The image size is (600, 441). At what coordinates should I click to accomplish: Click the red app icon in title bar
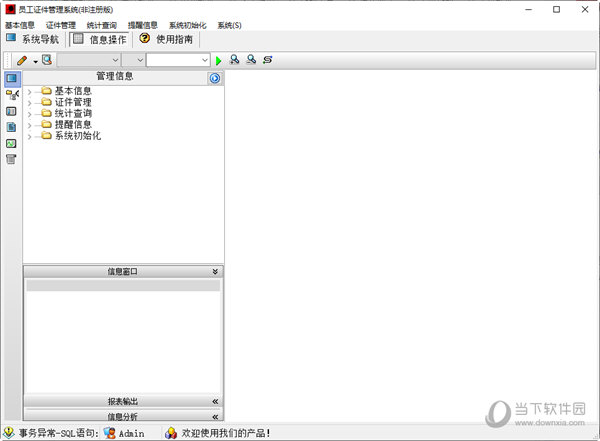pos(10,9)
